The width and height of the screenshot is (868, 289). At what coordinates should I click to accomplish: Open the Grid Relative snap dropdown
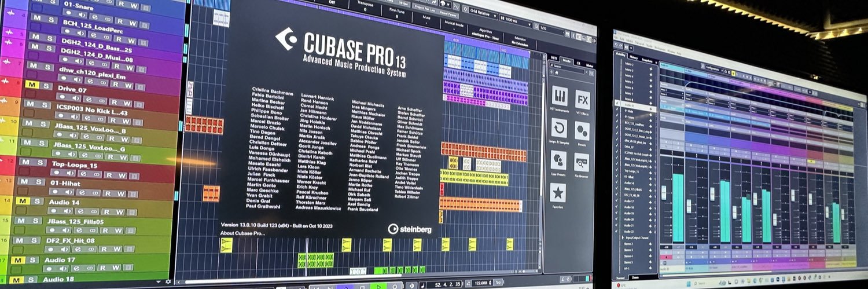(483, 13)
